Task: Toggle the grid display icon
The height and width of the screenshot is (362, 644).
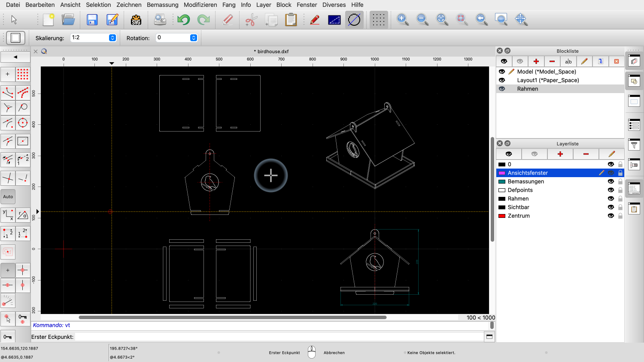Action: pyautogui.click(x=378, y=20)
